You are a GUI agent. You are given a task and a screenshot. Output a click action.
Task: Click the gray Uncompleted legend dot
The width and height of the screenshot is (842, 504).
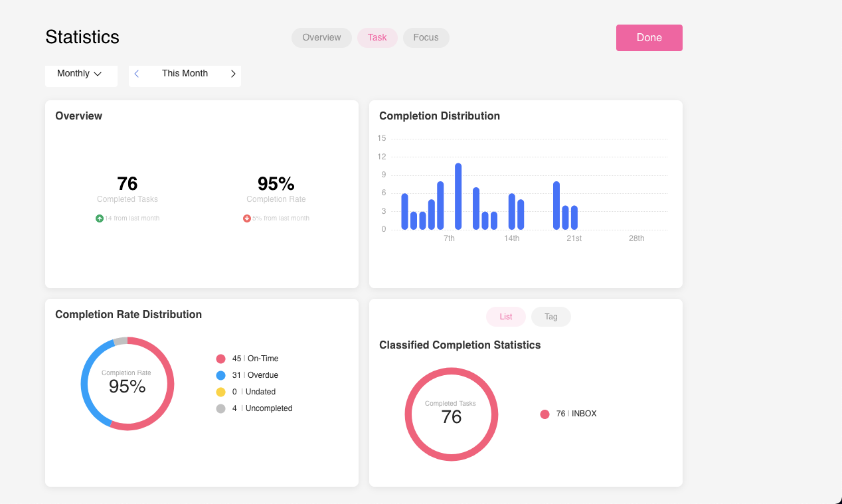point(220,408)
